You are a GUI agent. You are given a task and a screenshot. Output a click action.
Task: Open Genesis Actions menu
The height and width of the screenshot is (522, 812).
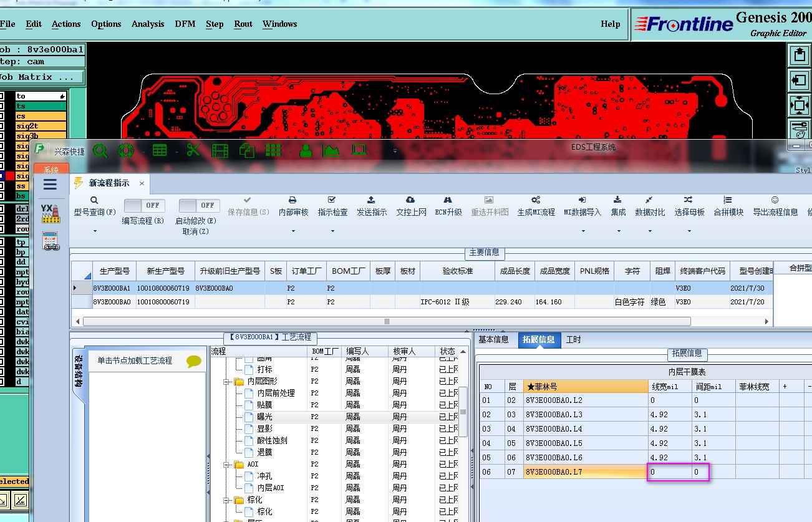(66, 24)
